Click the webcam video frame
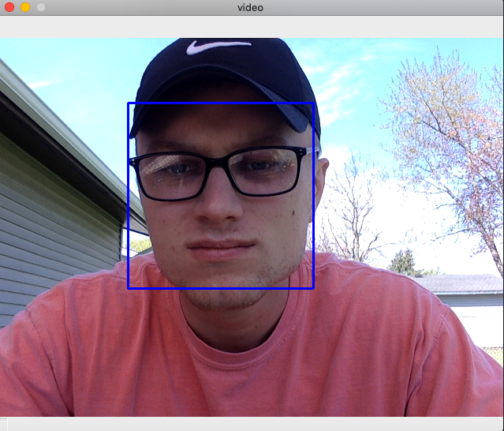Image resolution: width=504 pixels, height=431 pixels. coord(252,227)
